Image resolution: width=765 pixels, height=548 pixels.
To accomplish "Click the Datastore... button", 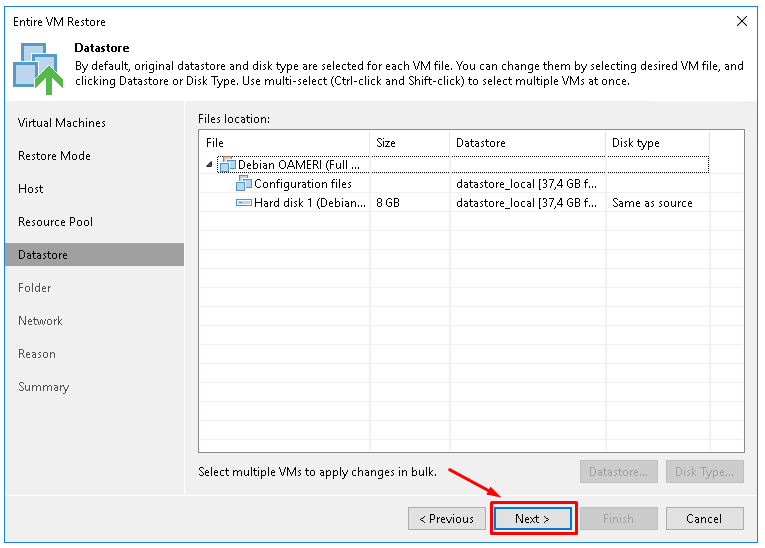I will pos(619,471).
